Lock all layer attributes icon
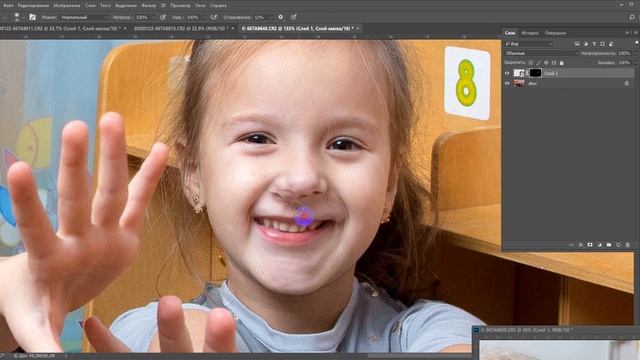This screenshot has height=360, width=640. (562, 63)
